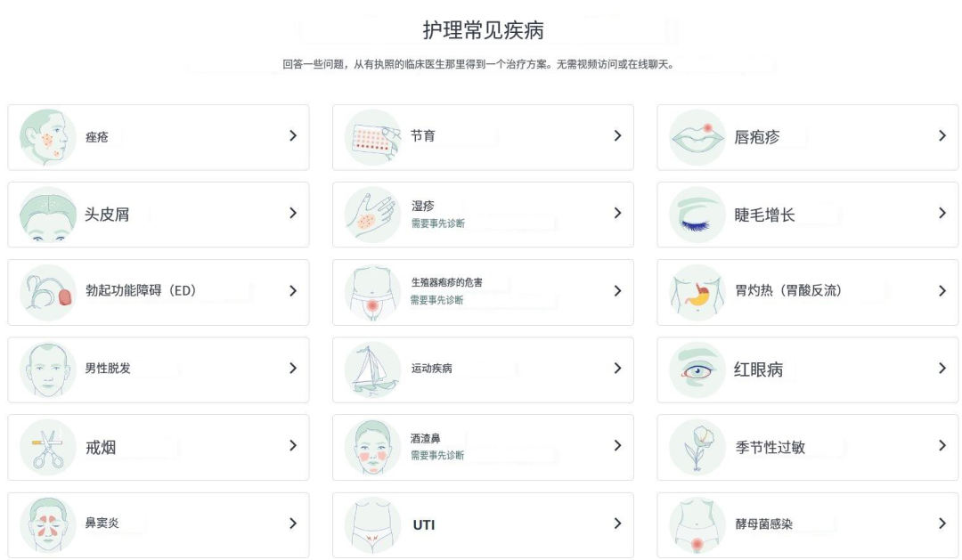Select the eyelash growth eye icon
962x560 pixels.
(697, 215)
